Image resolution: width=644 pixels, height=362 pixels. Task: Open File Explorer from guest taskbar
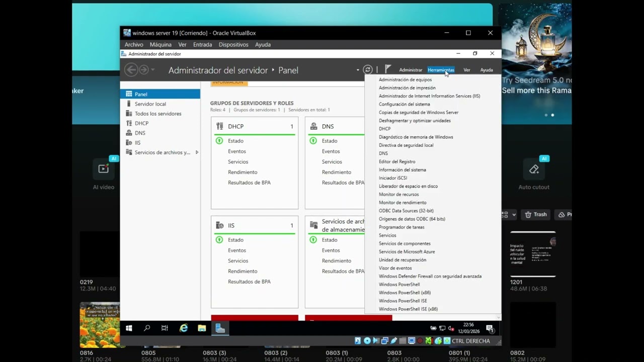pos(202,328)
